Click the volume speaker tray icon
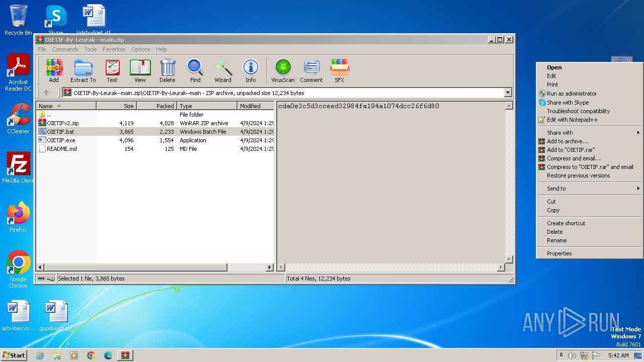The height and width of the screenshot is (362, 644). tap(572, 355)
